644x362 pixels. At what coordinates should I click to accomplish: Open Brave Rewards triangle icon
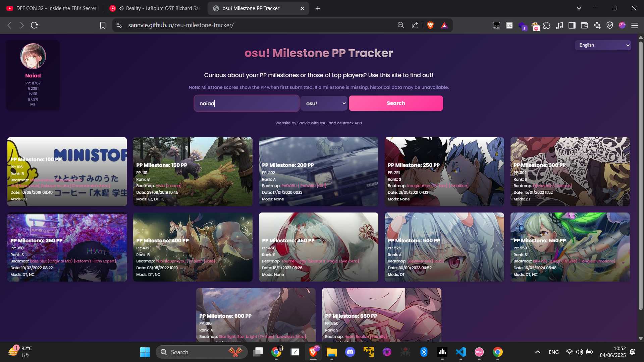click(444, 25)
